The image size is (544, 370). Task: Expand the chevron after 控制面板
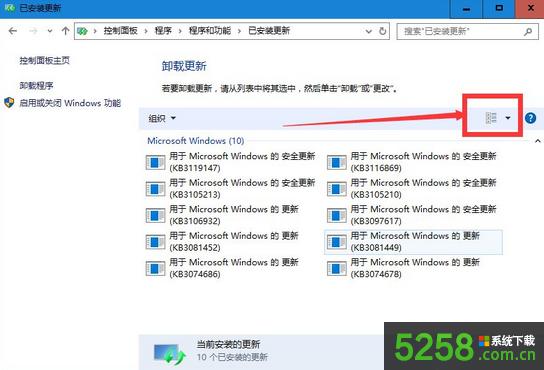coord(146,31)
